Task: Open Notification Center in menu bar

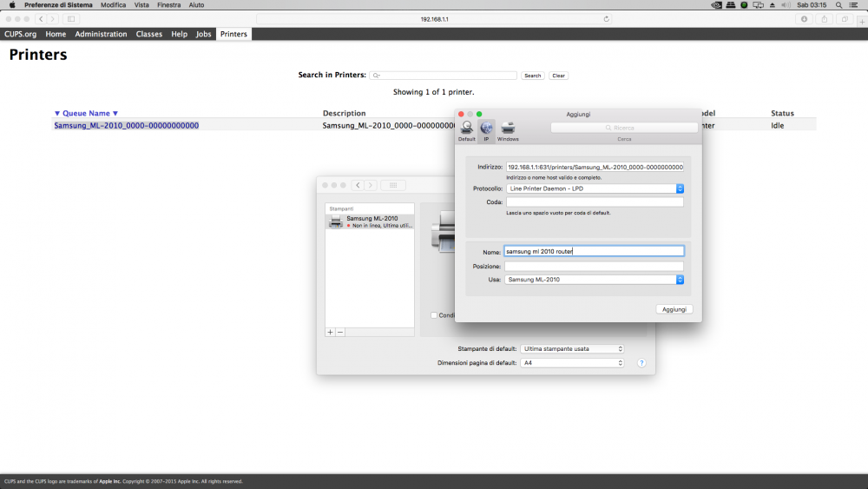Action: [853, 5]
